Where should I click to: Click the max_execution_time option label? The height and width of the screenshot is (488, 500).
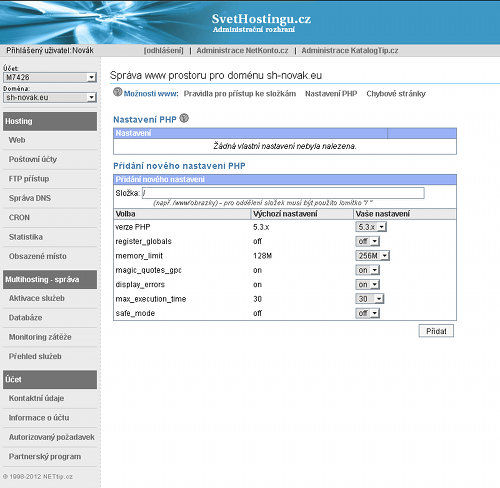(151, 299)
